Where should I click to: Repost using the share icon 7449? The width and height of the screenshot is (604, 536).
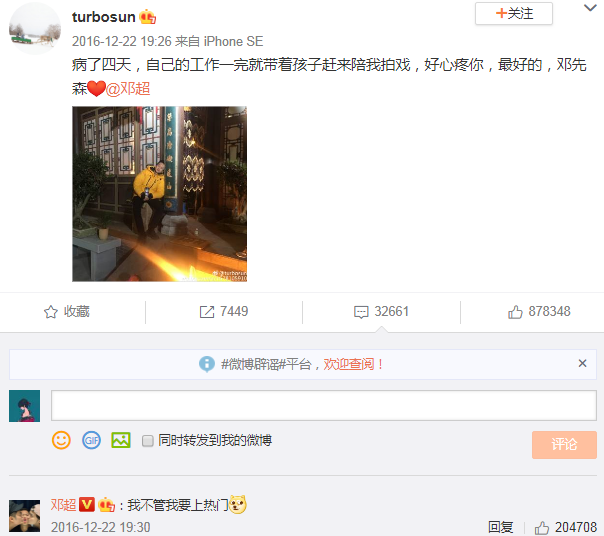coord(224,312)
